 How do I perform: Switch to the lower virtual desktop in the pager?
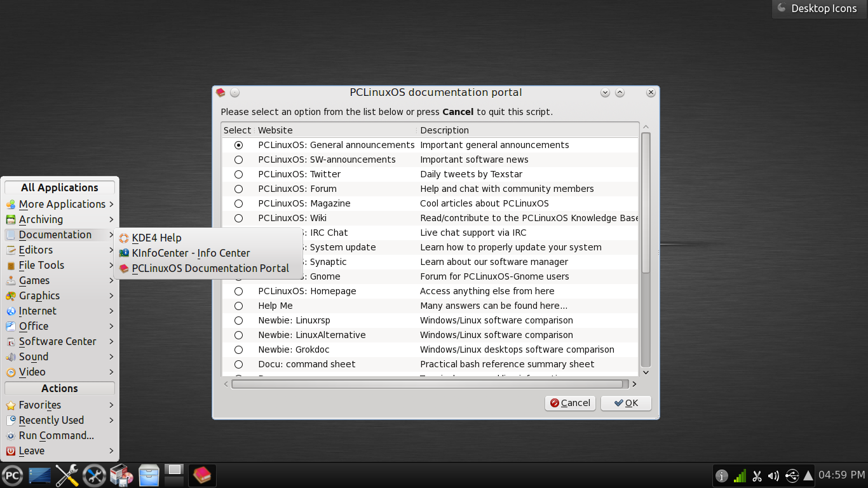click(174, 481)
